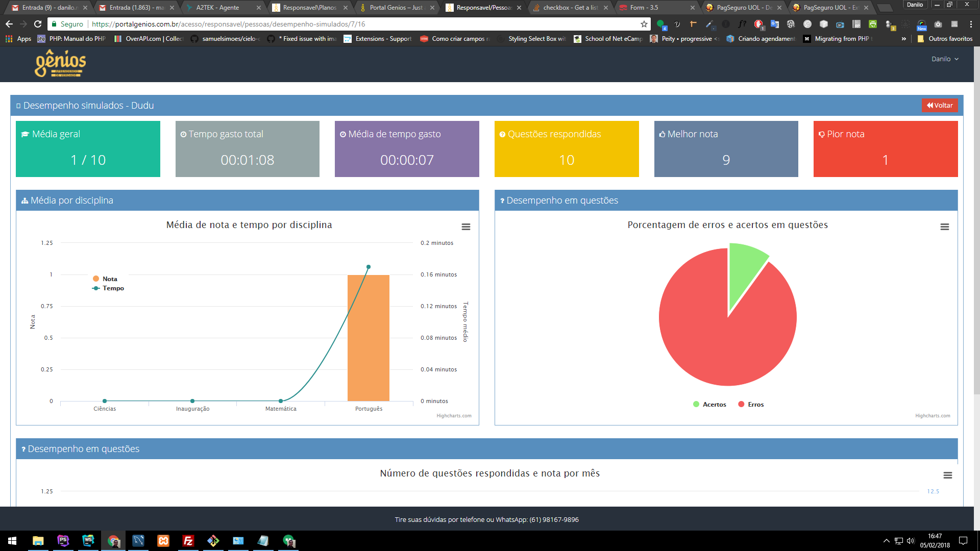
Task: Open FileZilla from the taskbar
Action: [x=188, y=541]
